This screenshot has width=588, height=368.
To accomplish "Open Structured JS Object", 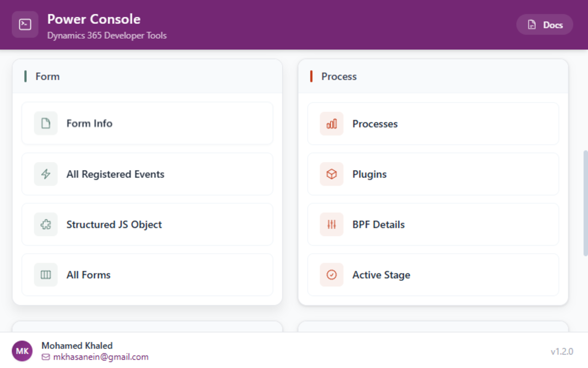I will click(147, 224).
